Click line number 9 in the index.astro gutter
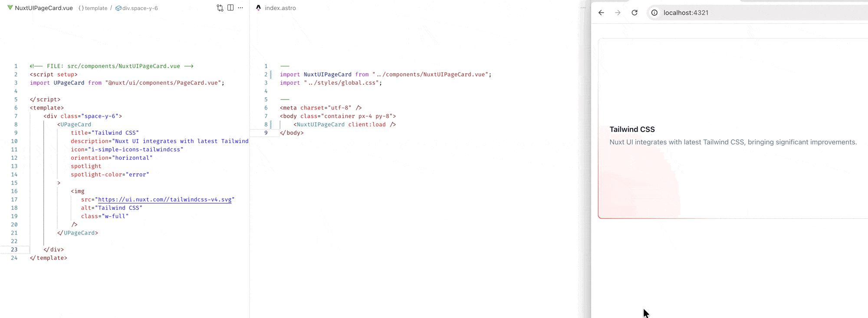The height and width of the screenshot is (318, 868). click(266, 132)
